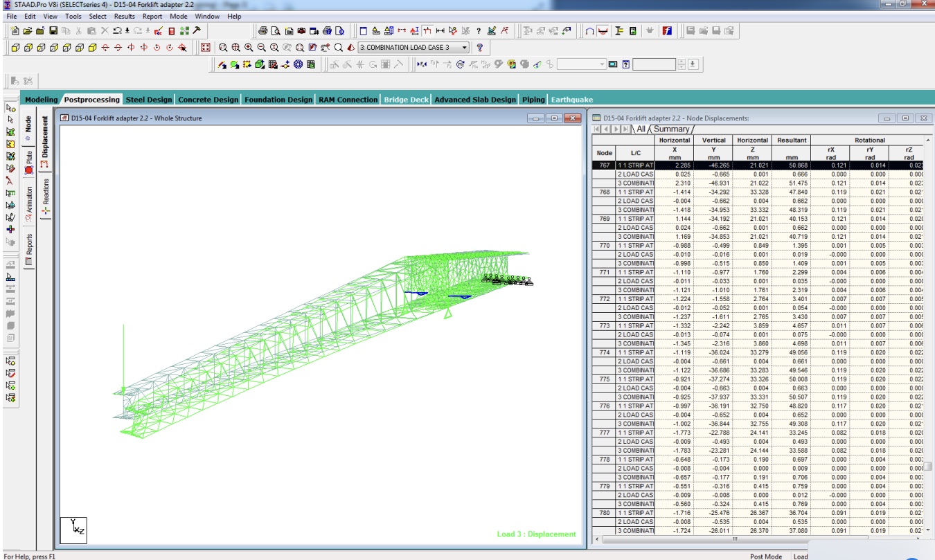Switch to the RAM Connection tab
The width and height of the screenshot is (935, 560).
coord(348,100)
